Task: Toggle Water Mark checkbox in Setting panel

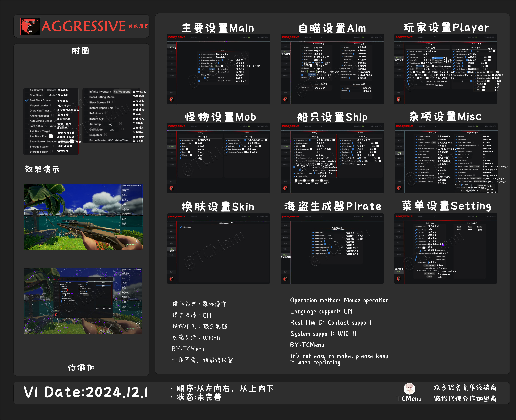Action: tap(416, 230)
